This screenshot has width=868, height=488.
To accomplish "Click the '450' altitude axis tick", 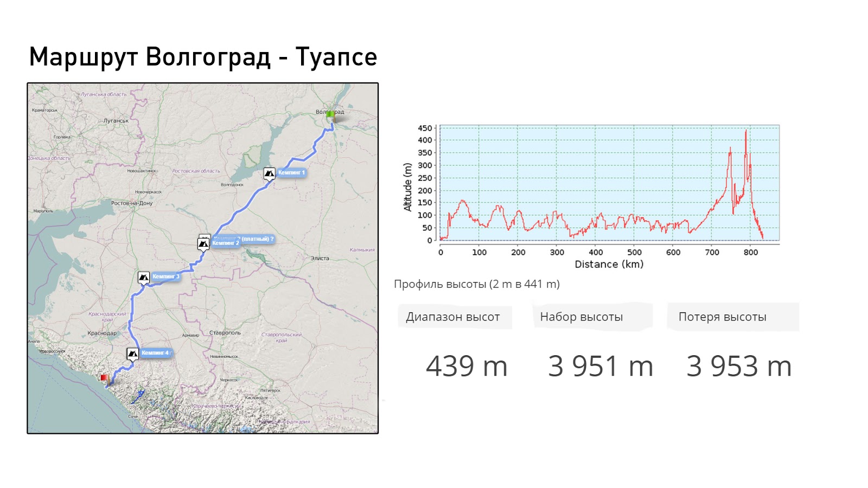I will (x=425, y=129).
